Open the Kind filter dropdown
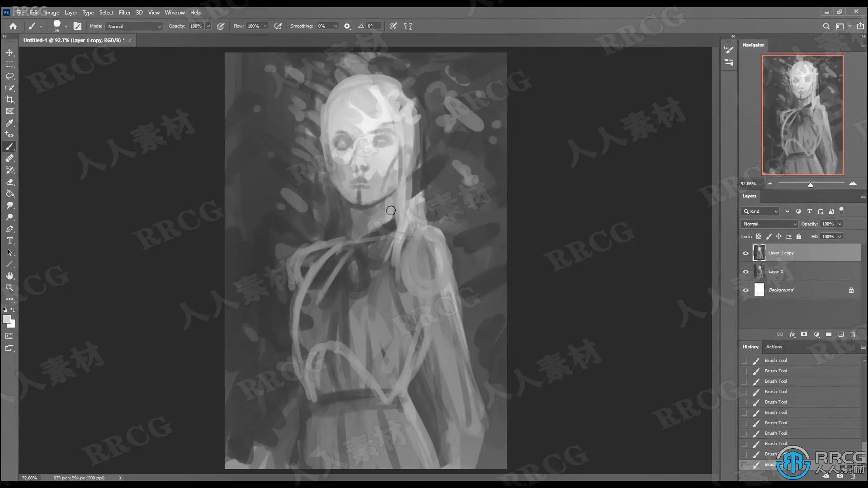 coord(760,211)
